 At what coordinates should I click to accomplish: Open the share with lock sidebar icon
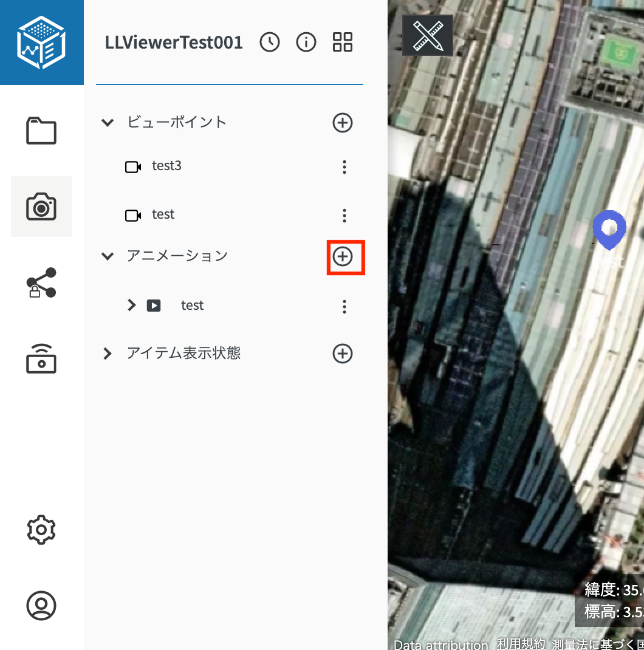click(x=41, y=282)
